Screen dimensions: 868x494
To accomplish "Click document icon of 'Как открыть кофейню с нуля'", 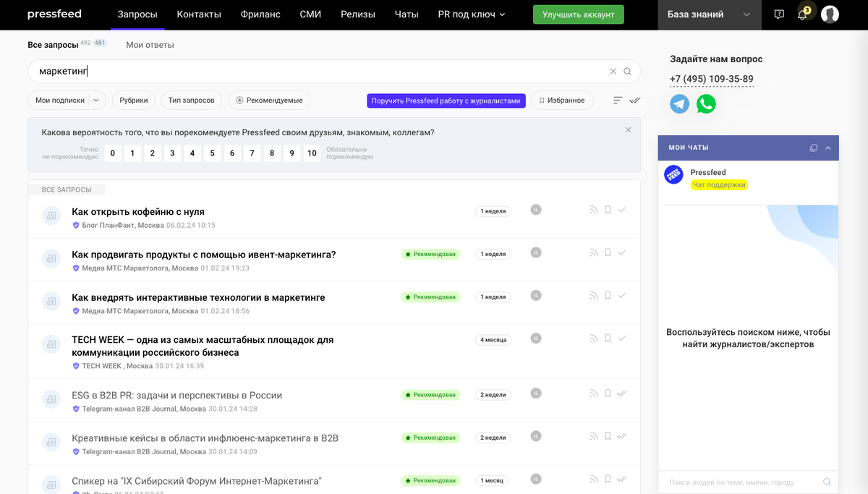I will pyautogui.click(x=51, y=216).
